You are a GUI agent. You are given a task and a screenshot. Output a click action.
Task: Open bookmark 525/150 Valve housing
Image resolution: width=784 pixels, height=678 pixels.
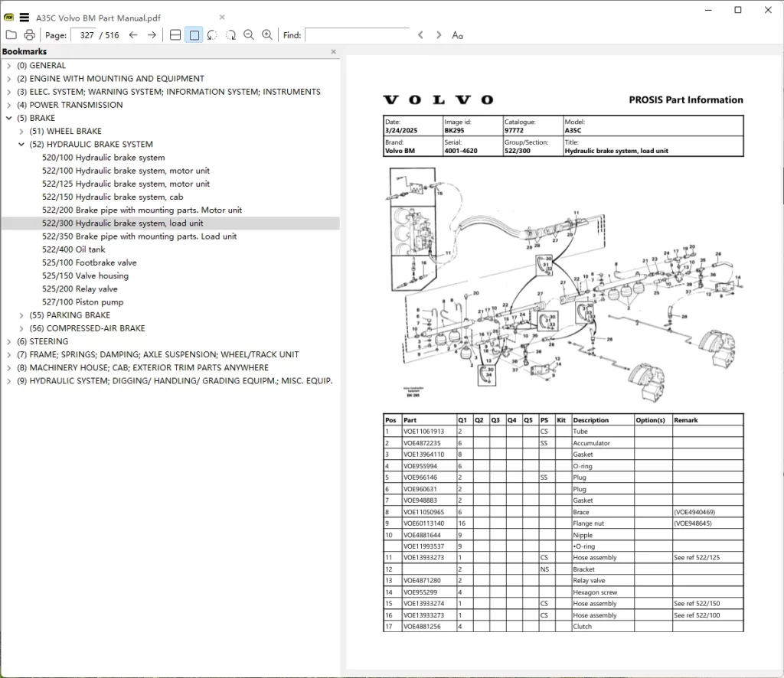click(x=86, y=275)
